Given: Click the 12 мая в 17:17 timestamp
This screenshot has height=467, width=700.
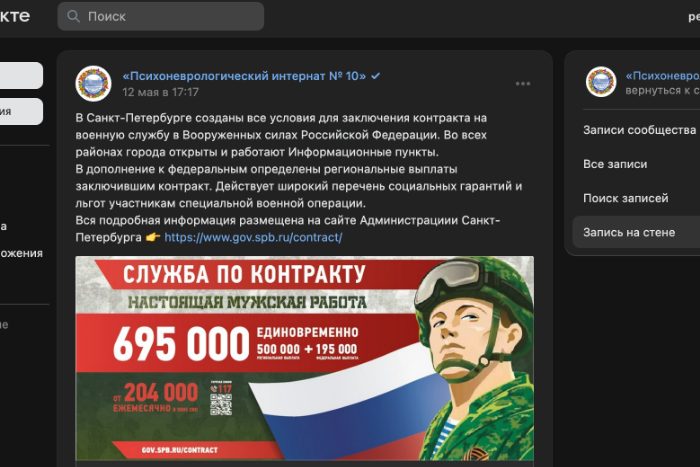Looking at the screenshot, I should [x=161, y=92].
